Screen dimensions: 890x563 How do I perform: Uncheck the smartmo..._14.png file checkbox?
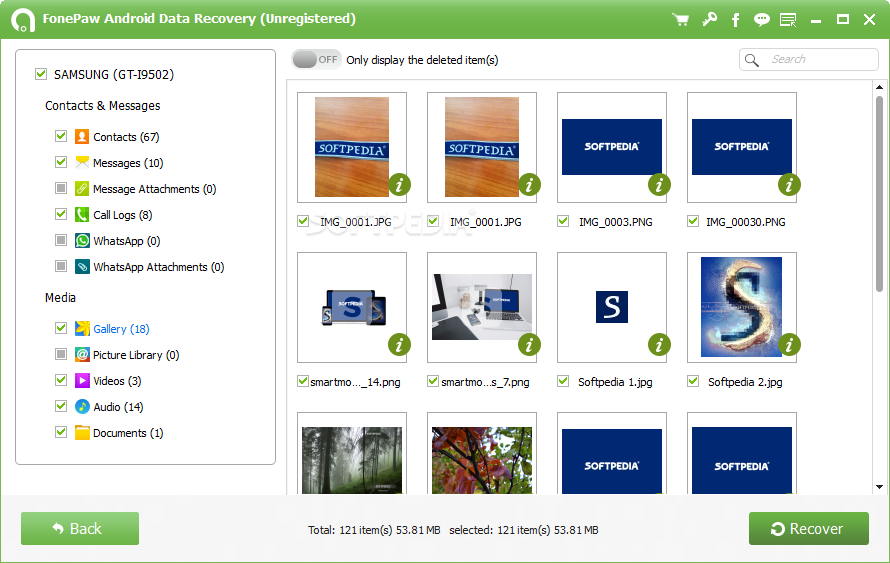[303, 381]
